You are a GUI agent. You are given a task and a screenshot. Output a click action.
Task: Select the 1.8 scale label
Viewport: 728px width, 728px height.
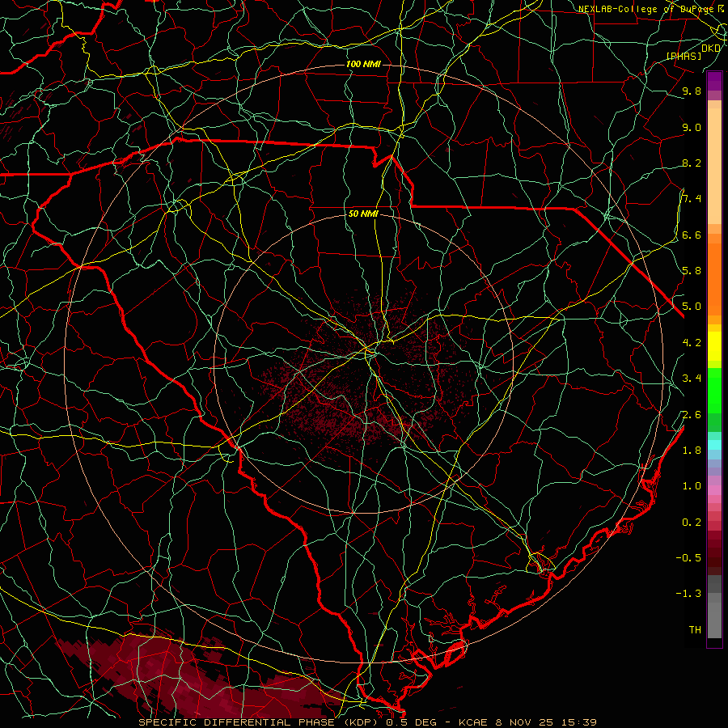tap(692, 450)
